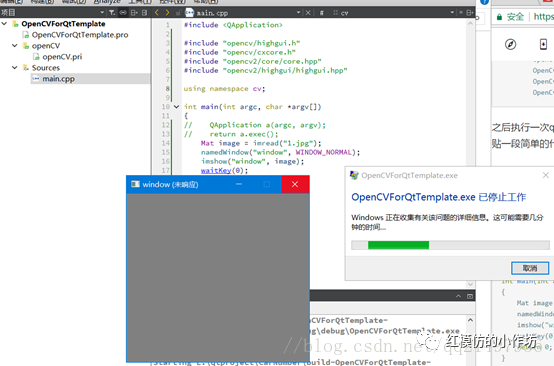Click the imread call on line 14
This screenshot has width=554, height=366.
(266, 143)
